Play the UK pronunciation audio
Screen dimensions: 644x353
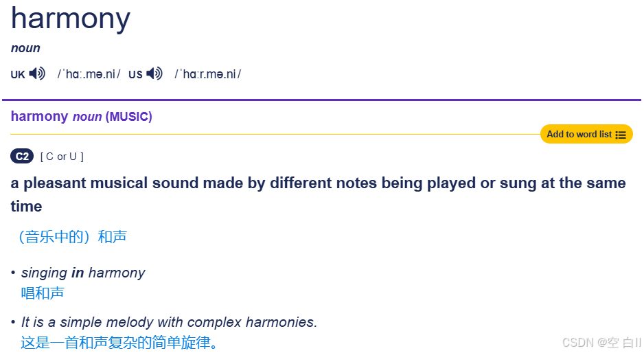pyautogui.click(x=37, y=73)
